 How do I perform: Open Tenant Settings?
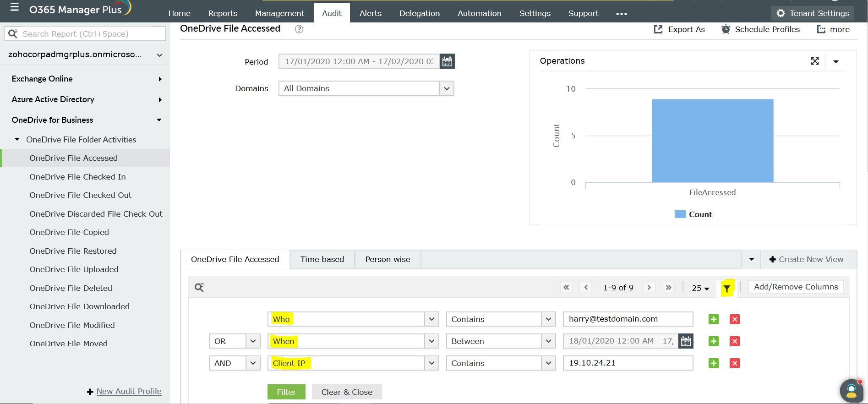pyautogui.click(x=813, y=13)
